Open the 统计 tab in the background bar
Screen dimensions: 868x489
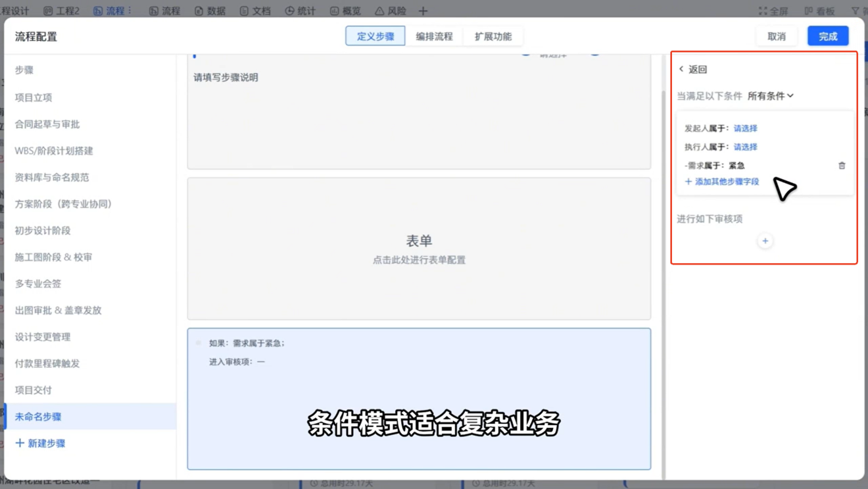pyautogui.click(x=300, y=11)
